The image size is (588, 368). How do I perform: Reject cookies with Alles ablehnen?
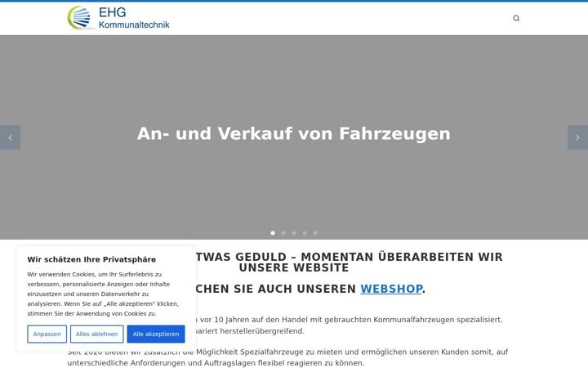(96, 334)
